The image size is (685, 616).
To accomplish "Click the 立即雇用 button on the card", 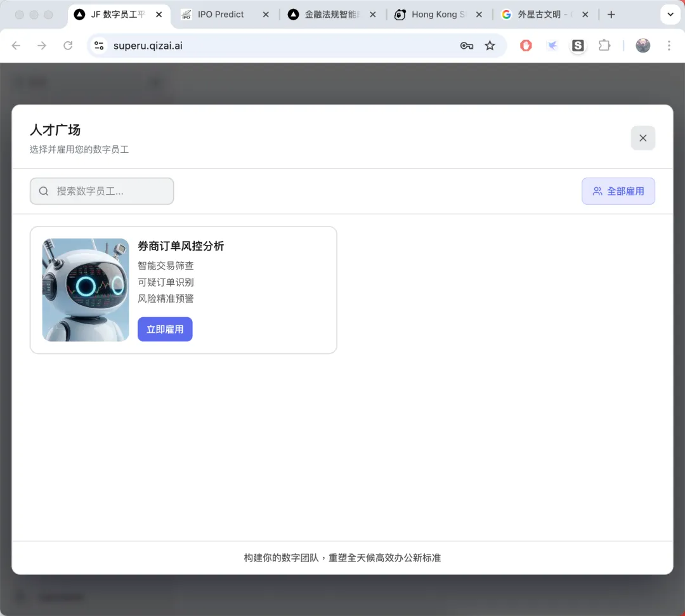I will 165,329.
